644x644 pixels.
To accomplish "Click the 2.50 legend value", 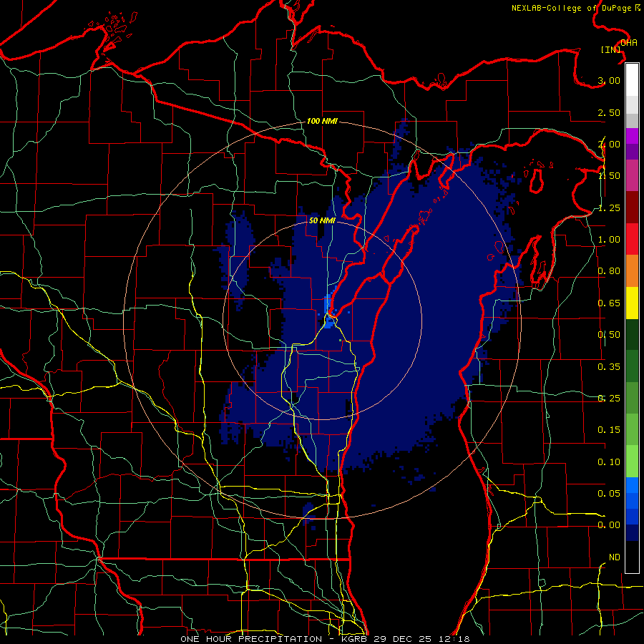I will click(x=609, y=112).
